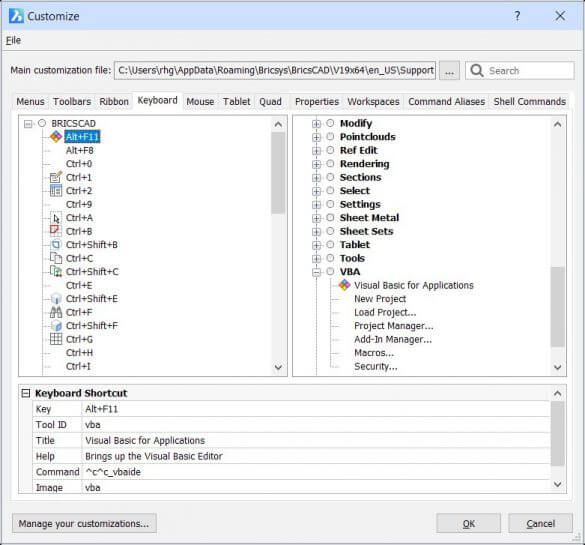Open the Workspaces tab
Image resolution: width=585 pixels, height=545 pixels.
(x=373, y=101)
